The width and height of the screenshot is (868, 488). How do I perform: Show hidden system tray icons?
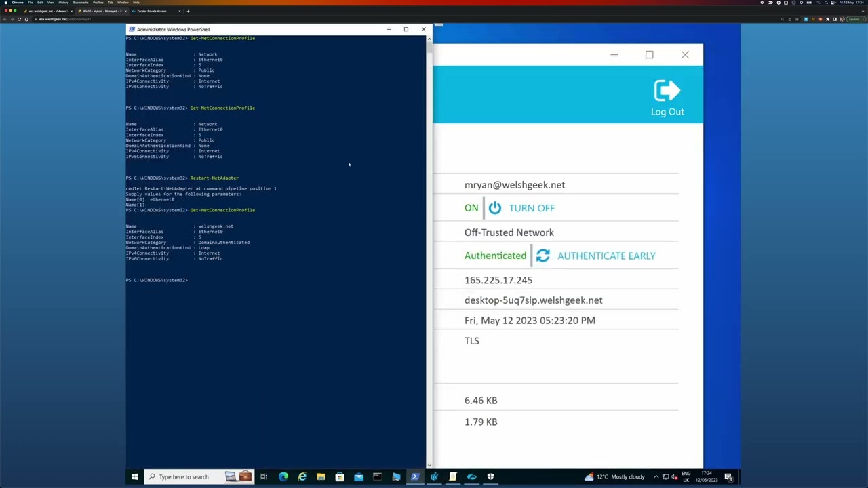point(656,476)
